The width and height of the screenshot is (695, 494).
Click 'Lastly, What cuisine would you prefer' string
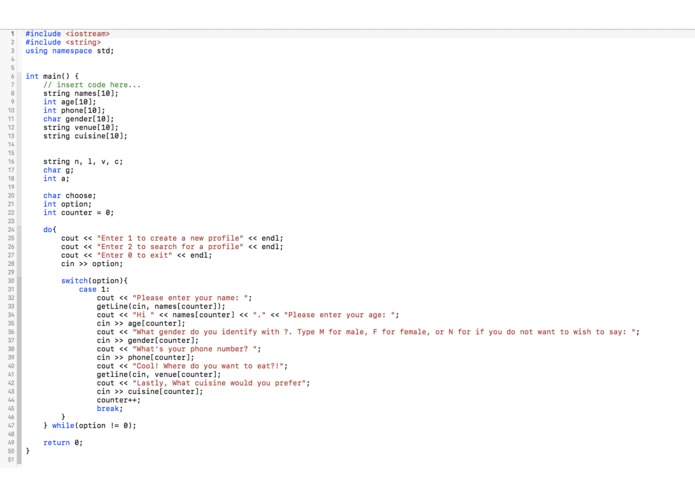pyautogui.click(x=219, y=383)
